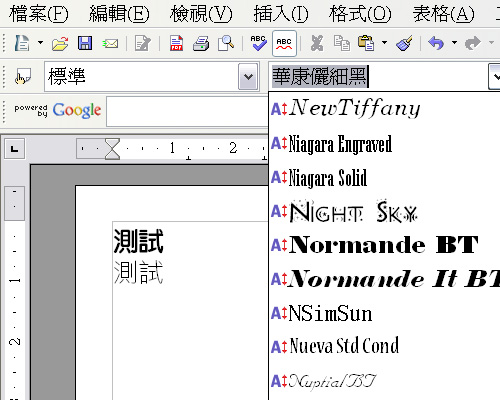Click the Copy icon
This screenshot has width=500, height=400.
point(342,43)
